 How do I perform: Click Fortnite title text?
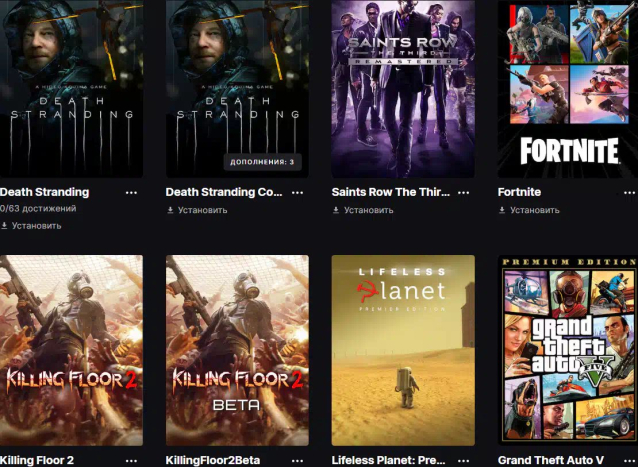click(519, 192)
